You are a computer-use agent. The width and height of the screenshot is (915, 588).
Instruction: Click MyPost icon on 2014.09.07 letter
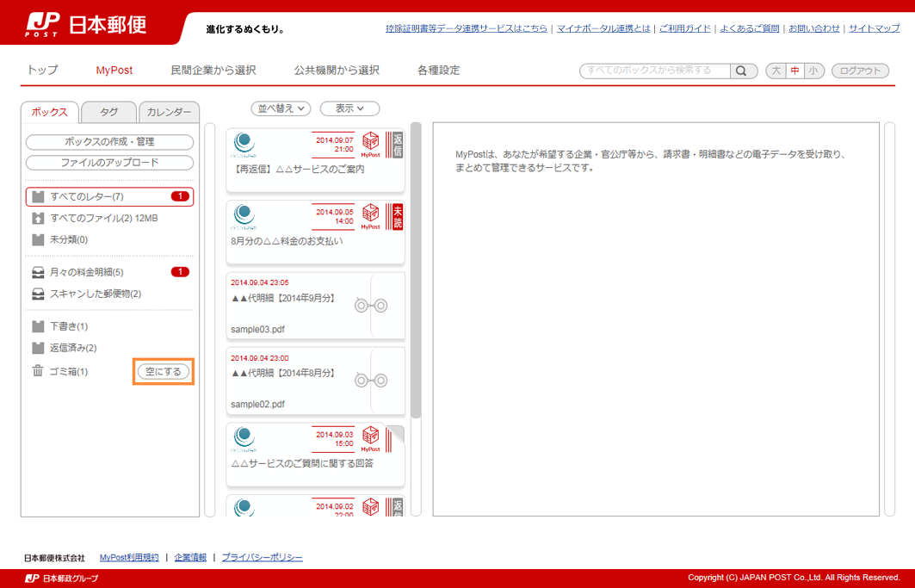coord(370,145)
